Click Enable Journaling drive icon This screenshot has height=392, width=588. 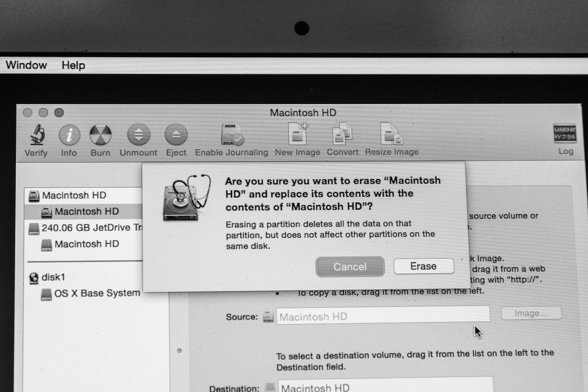pos(232,135)
